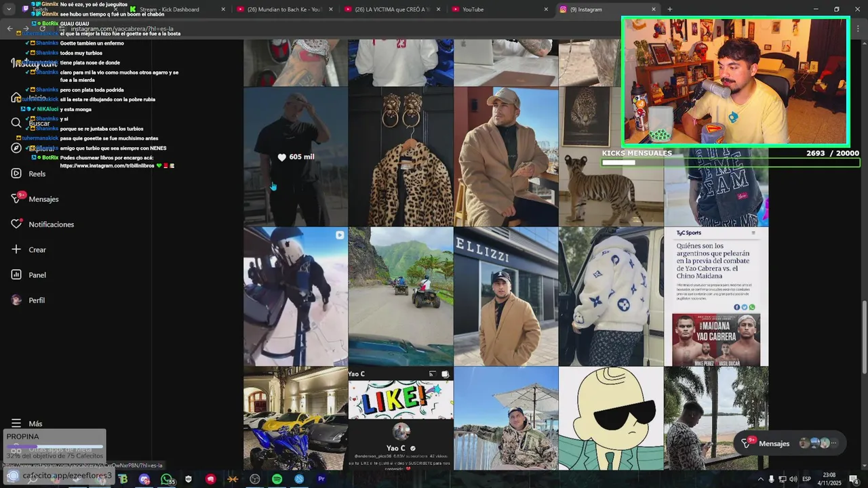
Task: Open WhatsApp from the taskbar
Action: coord(166,479)
